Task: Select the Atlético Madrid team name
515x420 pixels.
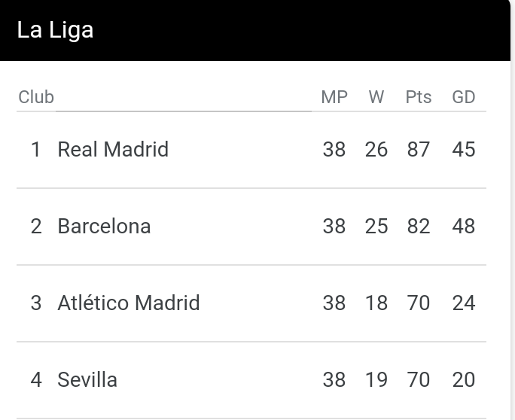Action: [x=129, y=303]
